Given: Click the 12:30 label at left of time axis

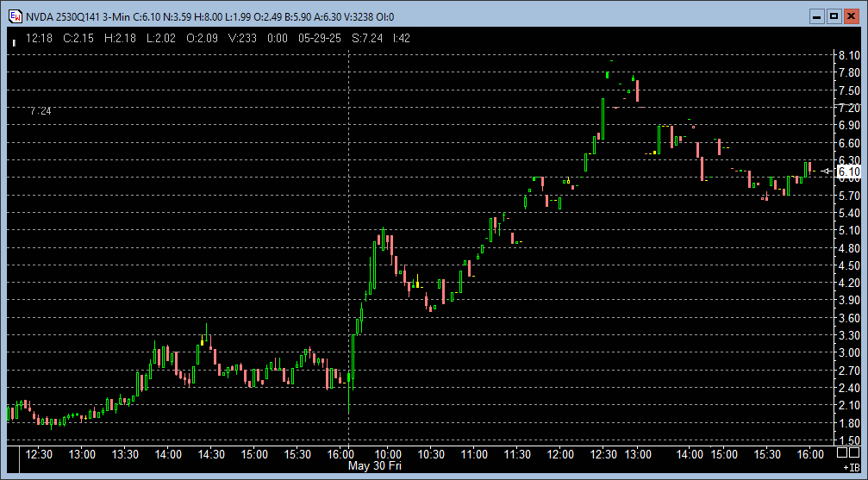Looking at the screenshot, I should coord(40,454).
